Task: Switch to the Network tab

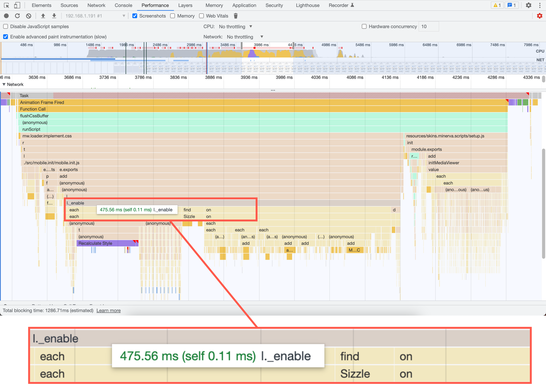Action: click(x=96, y=5)
